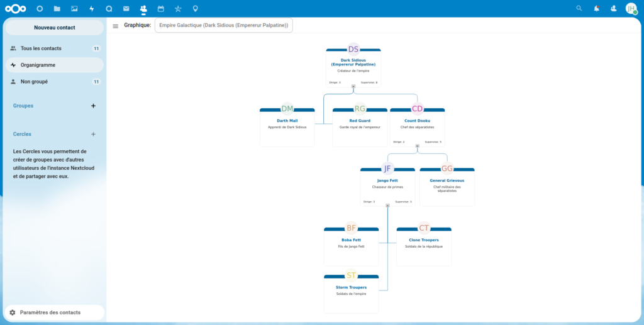Open the Count Dooku name link

point(418,121)
